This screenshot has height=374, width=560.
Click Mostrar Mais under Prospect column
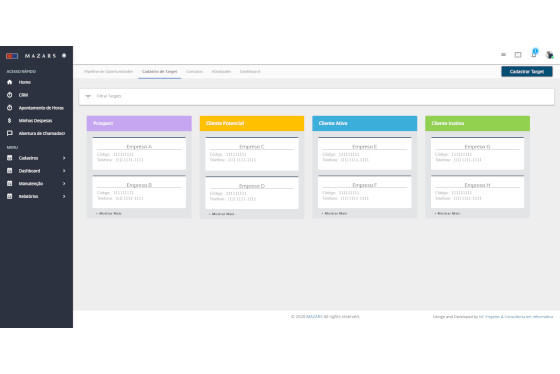pos(109,213)
